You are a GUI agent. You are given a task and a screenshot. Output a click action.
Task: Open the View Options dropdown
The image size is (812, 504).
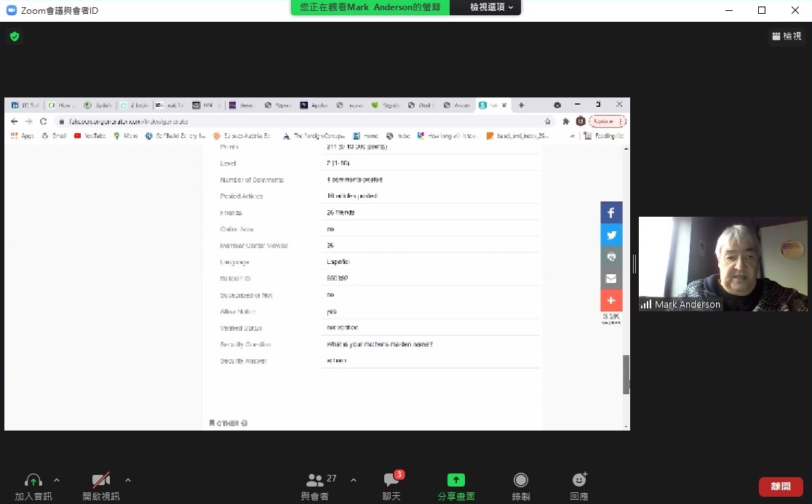pyautogui.click(x=492, y=7)
